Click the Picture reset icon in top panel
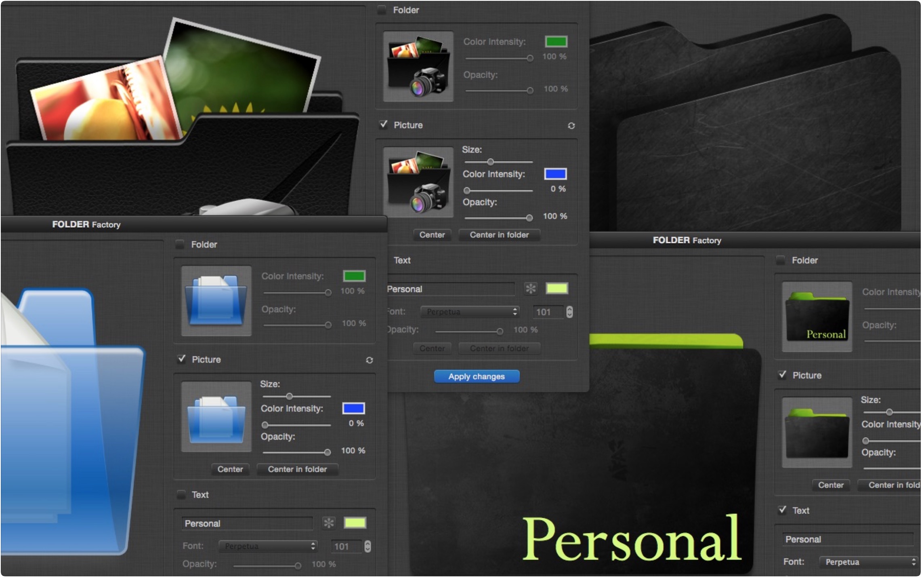This screenshot has height=578, width=924. click(x=572, y=126)
